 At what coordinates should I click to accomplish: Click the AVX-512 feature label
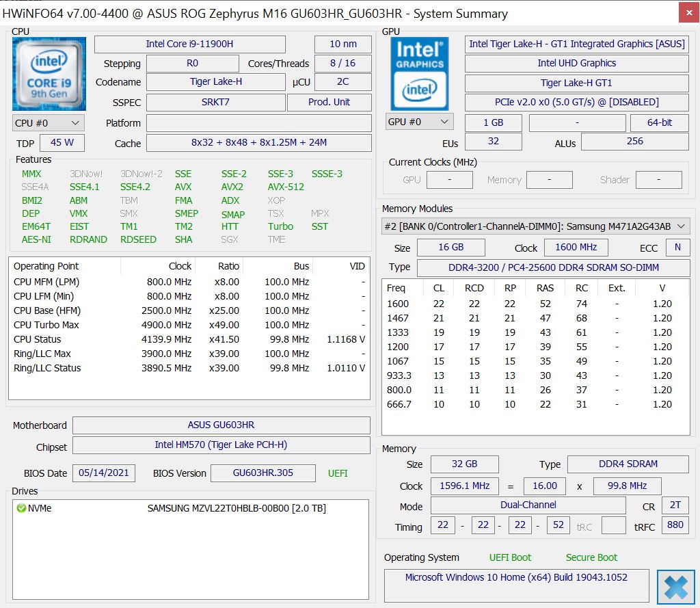(286, 187)
